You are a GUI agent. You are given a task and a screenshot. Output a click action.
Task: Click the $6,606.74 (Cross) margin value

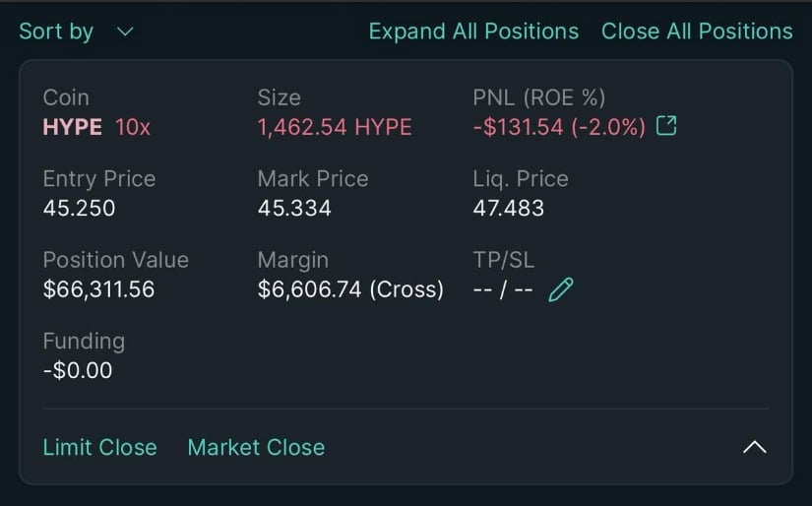click(350, 290)
